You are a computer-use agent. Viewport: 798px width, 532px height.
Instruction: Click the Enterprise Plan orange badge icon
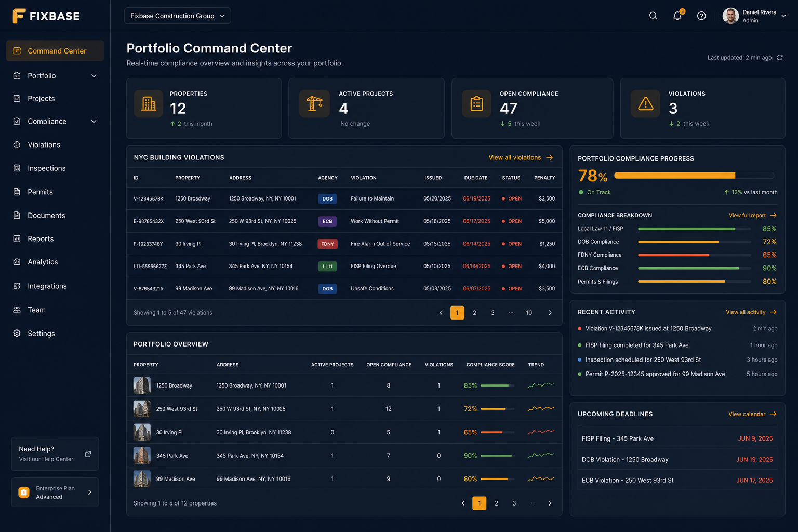click(24, 493)
